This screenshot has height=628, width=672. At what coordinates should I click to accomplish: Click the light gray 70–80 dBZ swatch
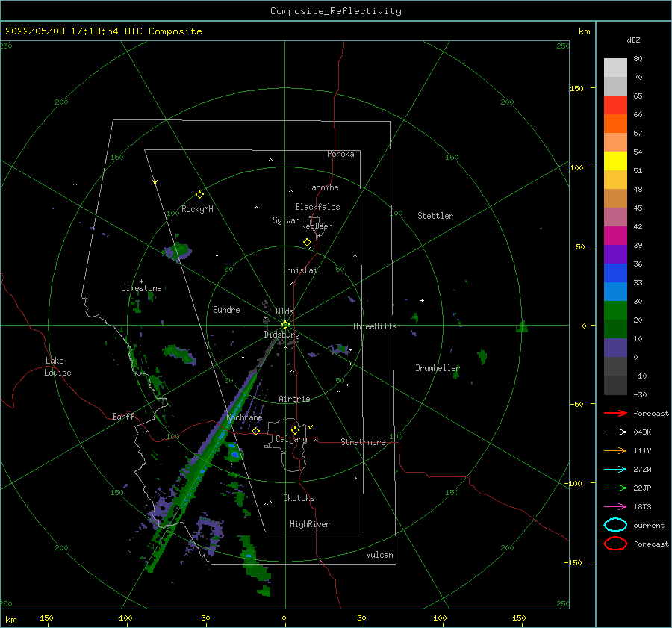pos(615,68)
